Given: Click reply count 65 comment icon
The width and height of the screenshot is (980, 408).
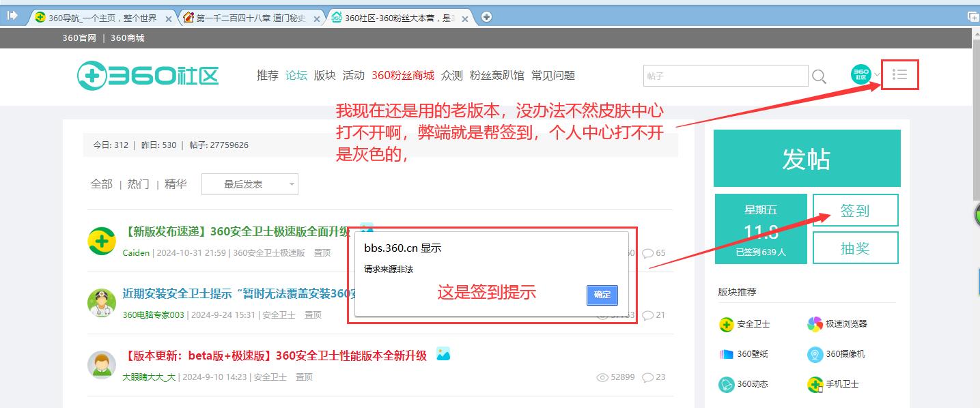Looking at the screenshot, I should (x=647, y=253).
